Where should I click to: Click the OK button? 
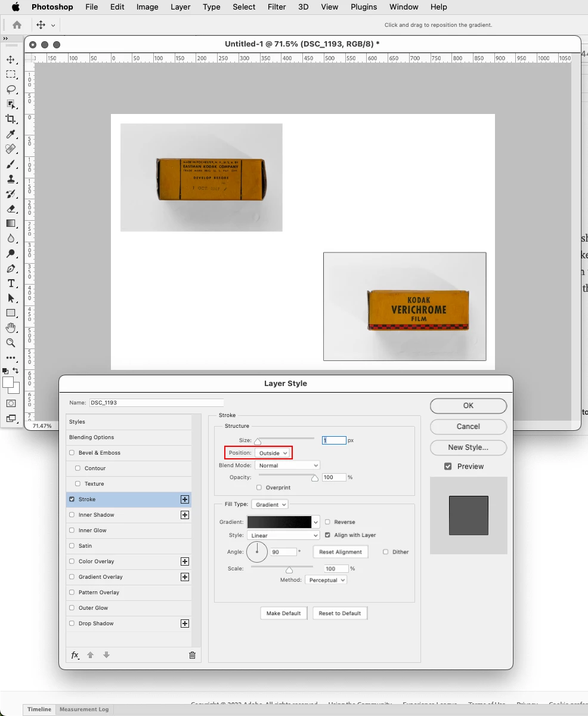(468, 406)
